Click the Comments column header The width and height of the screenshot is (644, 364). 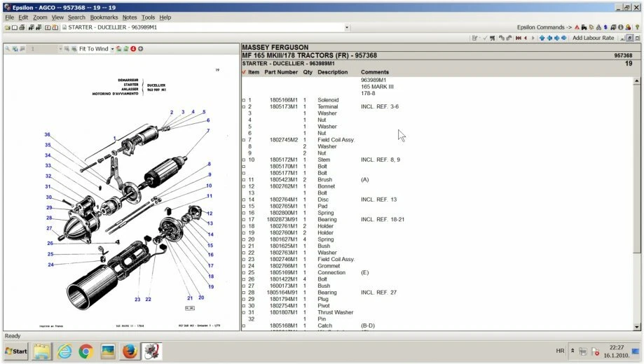375,72
